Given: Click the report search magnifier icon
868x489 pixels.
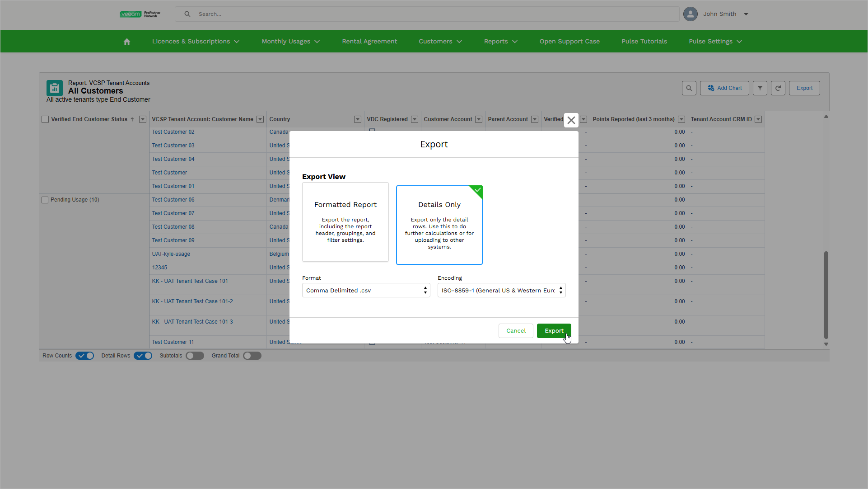Looking at the screenshot, I should (x=689, y=88).
